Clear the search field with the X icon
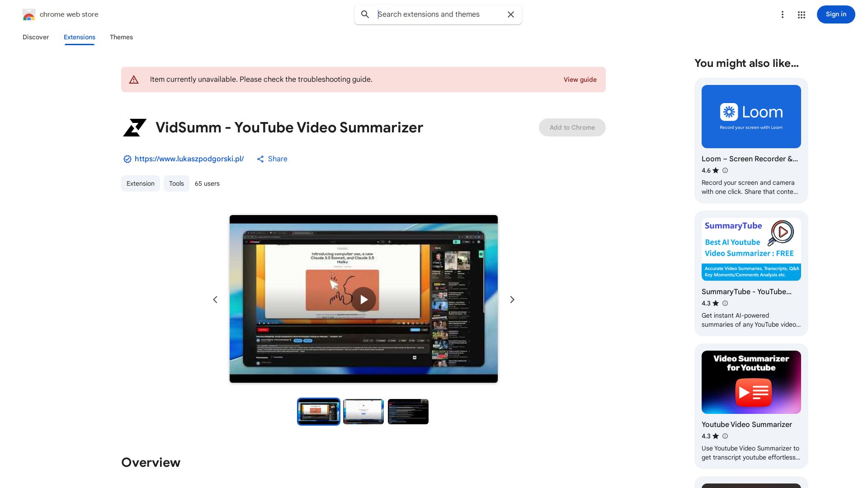This screenshot has height=488, width=868. point(510,14)
